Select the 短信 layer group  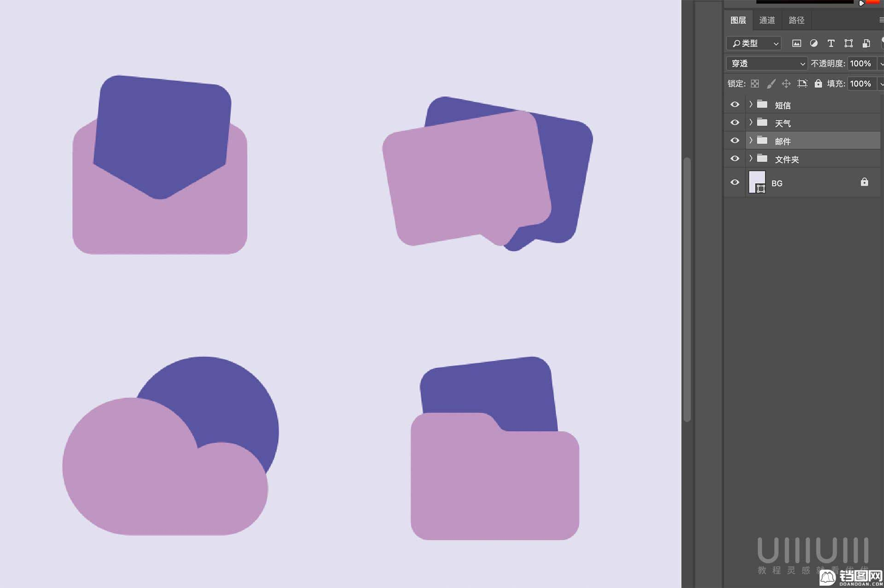pos(813,105)
